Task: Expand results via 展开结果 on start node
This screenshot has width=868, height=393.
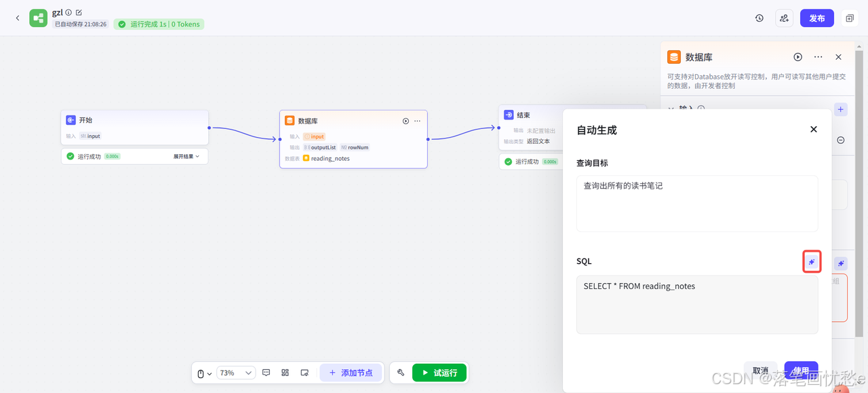Action: point(186,156)
